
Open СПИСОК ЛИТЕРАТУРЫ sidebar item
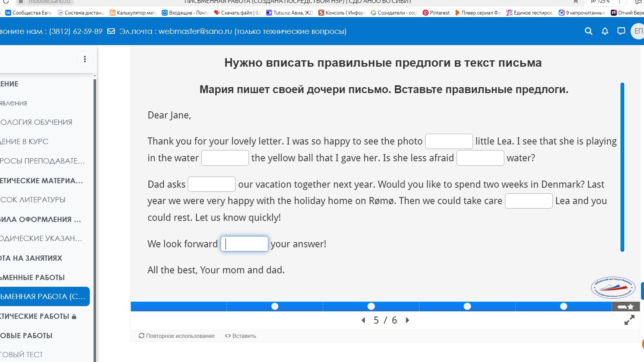pos(33,200)
